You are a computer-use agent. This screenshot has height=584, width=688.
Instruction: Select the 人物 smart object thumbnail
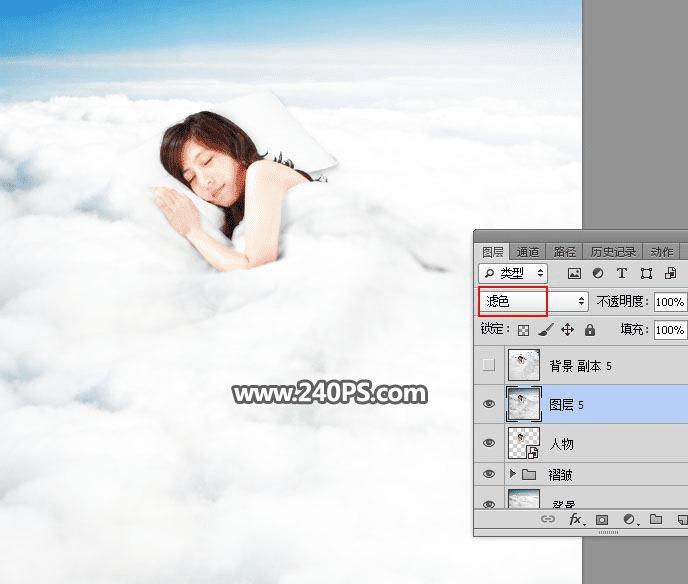point(523,443)
